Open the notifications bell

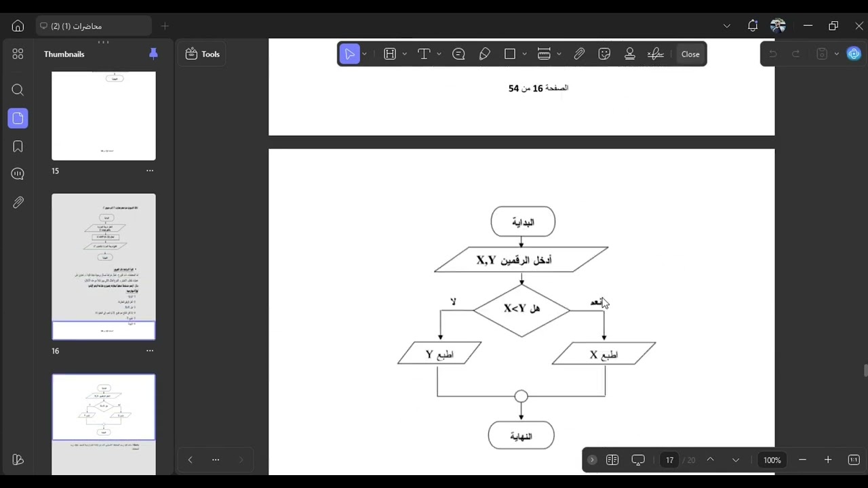(753, 26)
